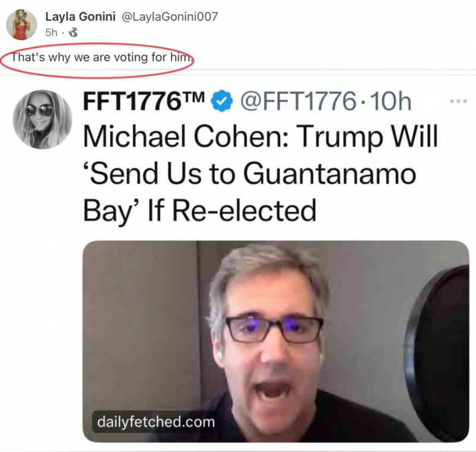
Task: Click the globe public-visibility icon
Action: (74, 33)
